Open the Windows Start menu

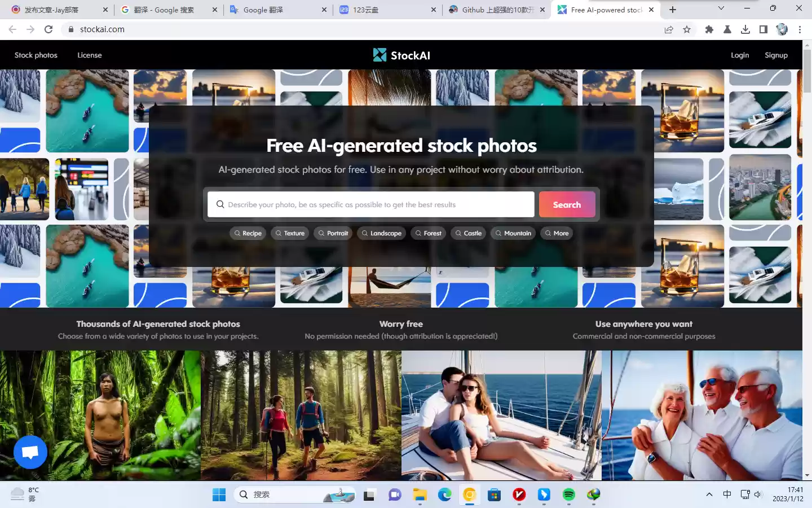click(219, 495)
